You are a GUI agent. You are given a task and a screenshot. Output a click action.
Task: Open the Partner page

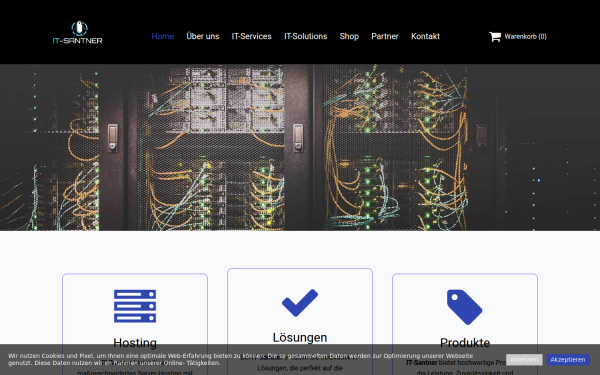click(385, 36)
